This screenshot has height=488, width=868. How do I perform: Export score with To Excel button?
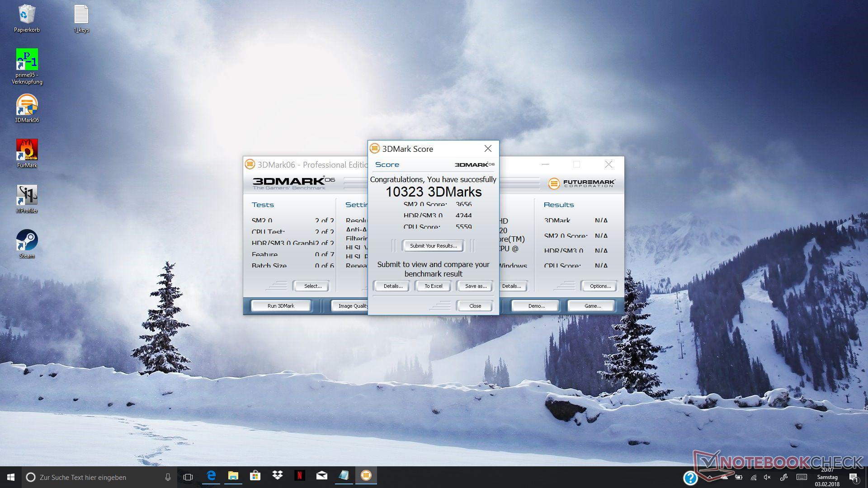click(433, 286)
